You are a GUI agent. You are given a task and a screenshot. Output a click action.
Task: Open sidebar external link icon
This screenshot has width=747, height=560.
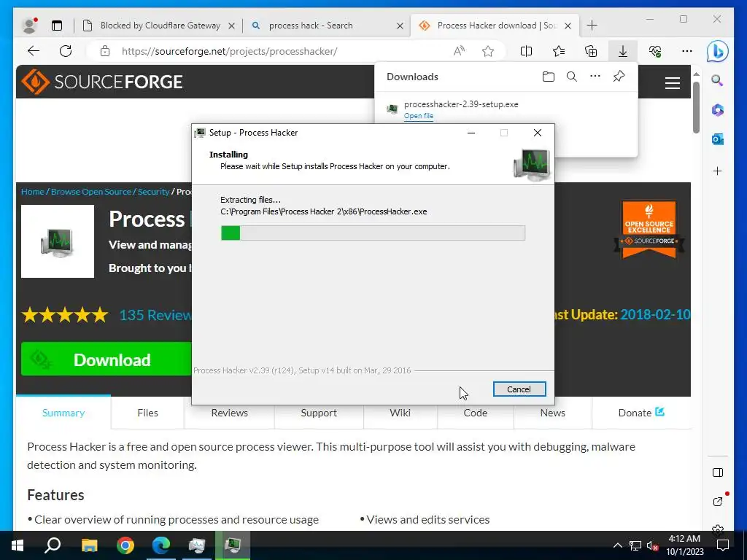point(718,500)
